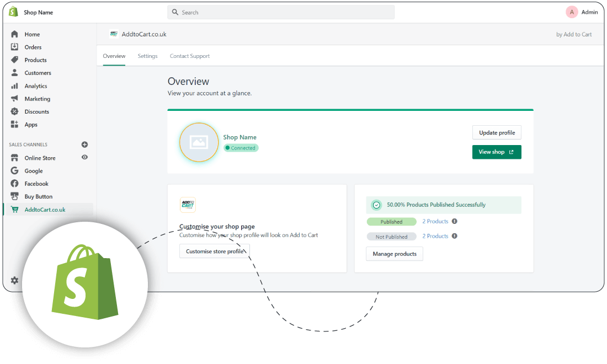Open settings via gear icon
The width and height of the screenshot is (607, 364).
[14, 280]
